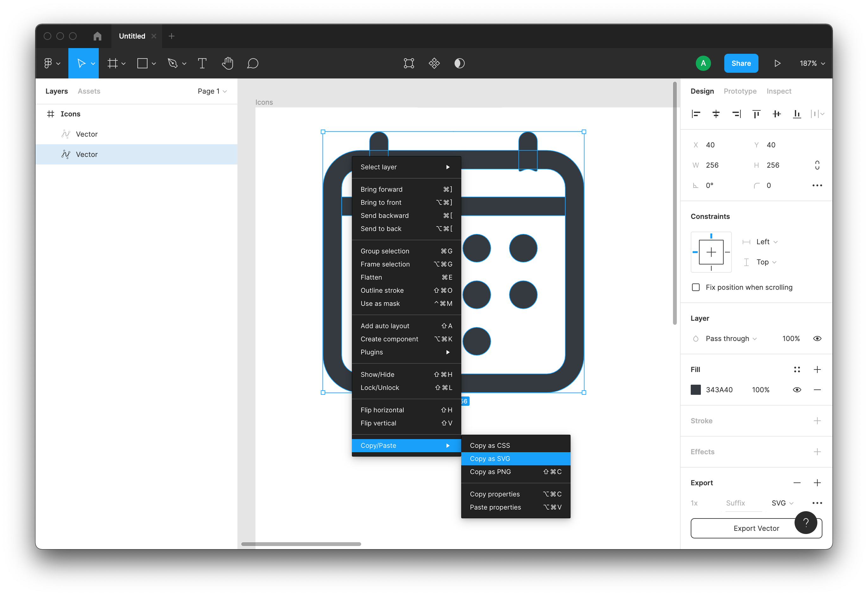
Task: Enable Fix position when scrolling
Action: click(695, 287)
